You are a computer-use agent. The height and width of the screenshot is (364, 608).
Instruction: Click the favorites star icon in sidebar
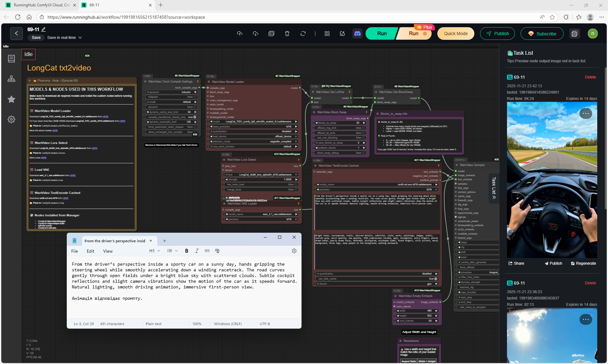point(11,99)
